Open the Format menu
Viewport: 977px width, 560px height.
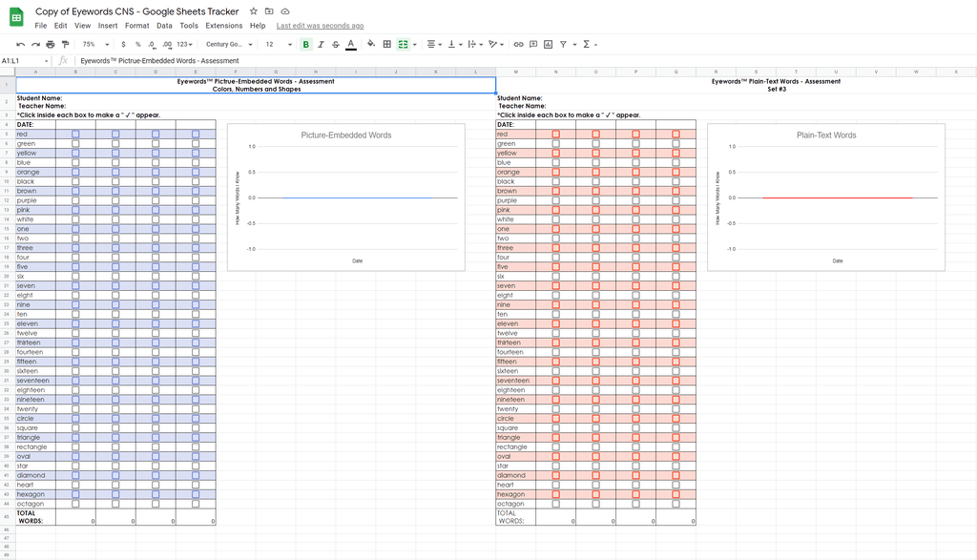137,26
